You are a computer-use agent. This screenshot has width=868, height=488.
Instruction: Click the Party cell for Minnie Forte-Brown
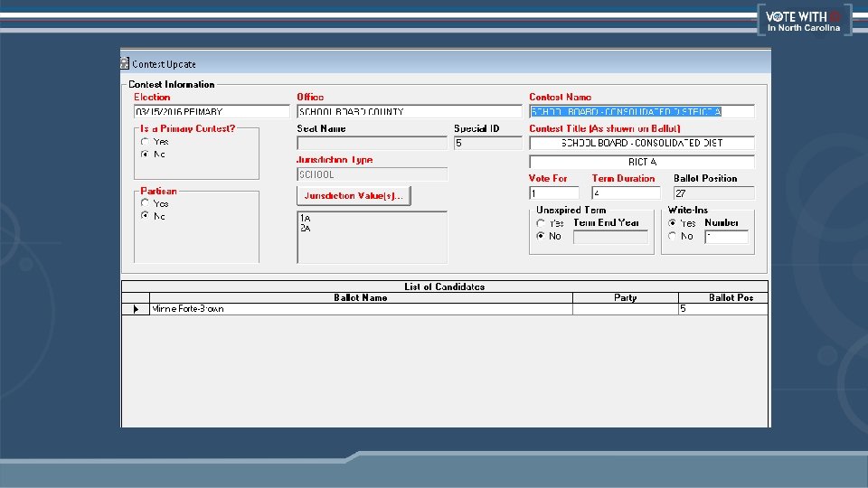[626, 309]
